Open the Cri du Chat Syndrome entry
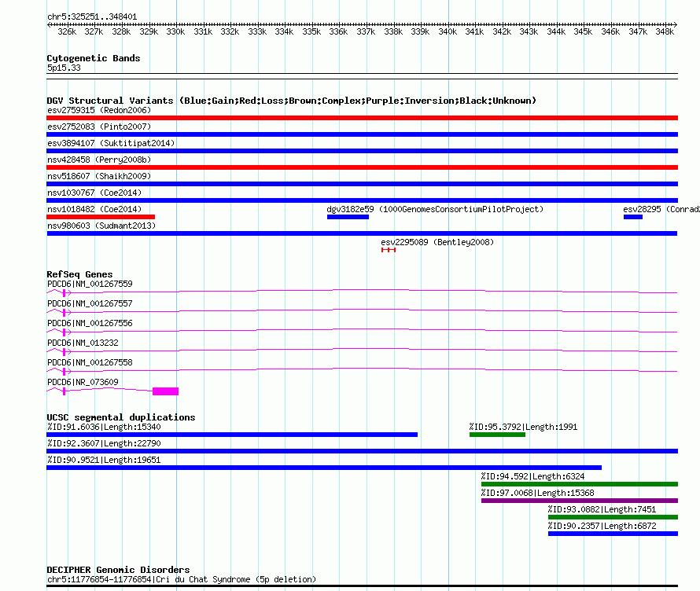Image resolution: width=700 pixels, height=591 pixels. 182,579
